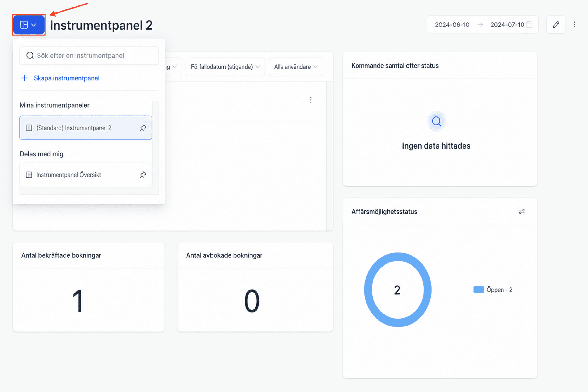The width and height of the screenshot is (588, 392).
Task: Open the top-right three-dot options menu
Action: (x=574, y=24)
